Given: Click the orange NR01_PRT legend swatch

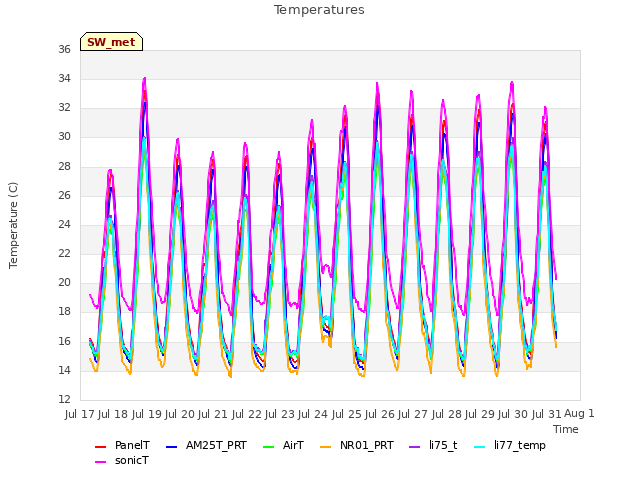Looking at the screenshot, I should tap(326, 447).
